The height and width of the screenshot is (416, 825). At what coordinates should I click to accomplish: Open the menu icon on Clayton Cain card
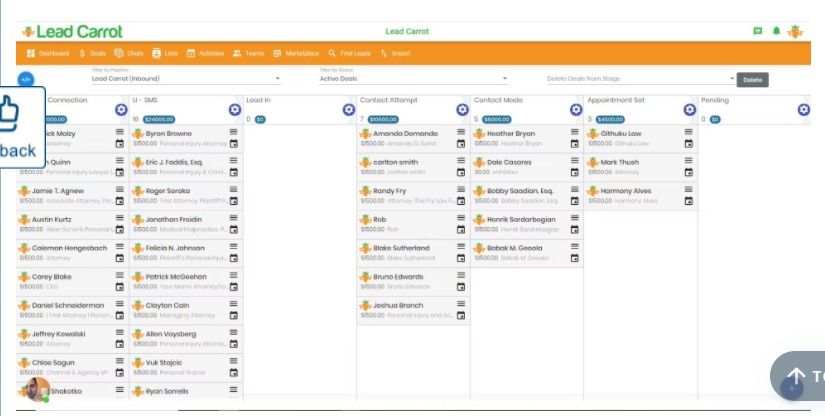tap(233, 303)
